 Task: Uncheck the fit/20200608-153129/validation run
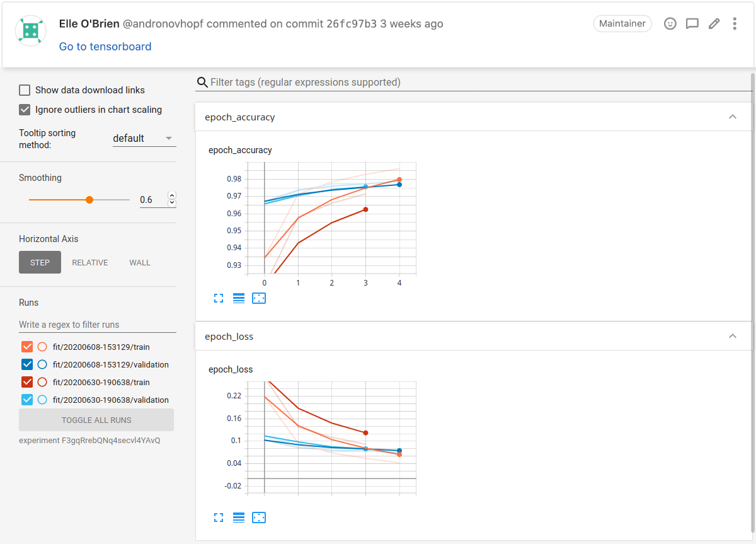tap(27, 364)
